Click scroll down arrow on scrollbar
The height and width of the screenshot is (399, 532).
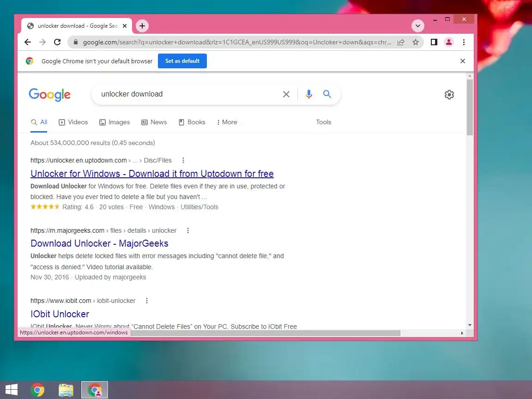(470, 325)
